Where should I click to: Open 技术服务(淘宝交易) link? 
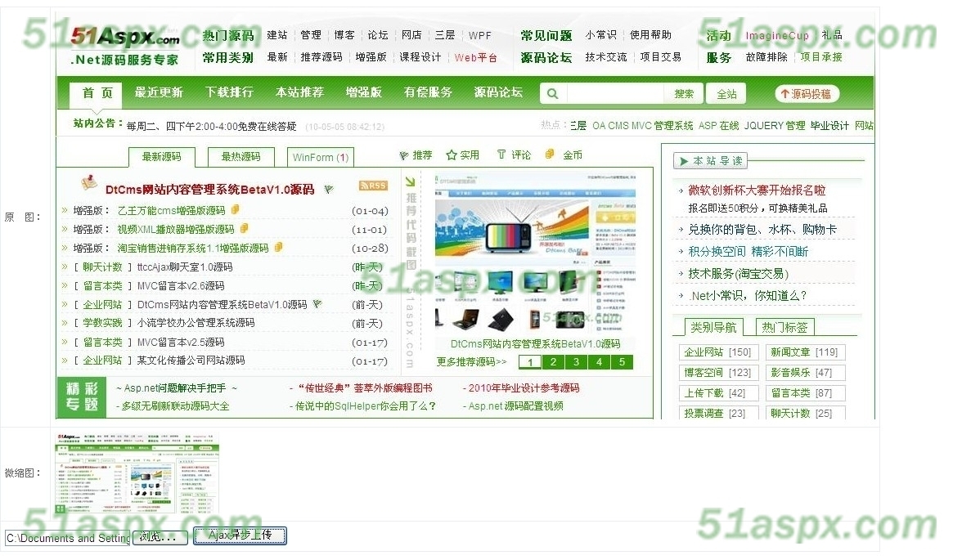739,274
